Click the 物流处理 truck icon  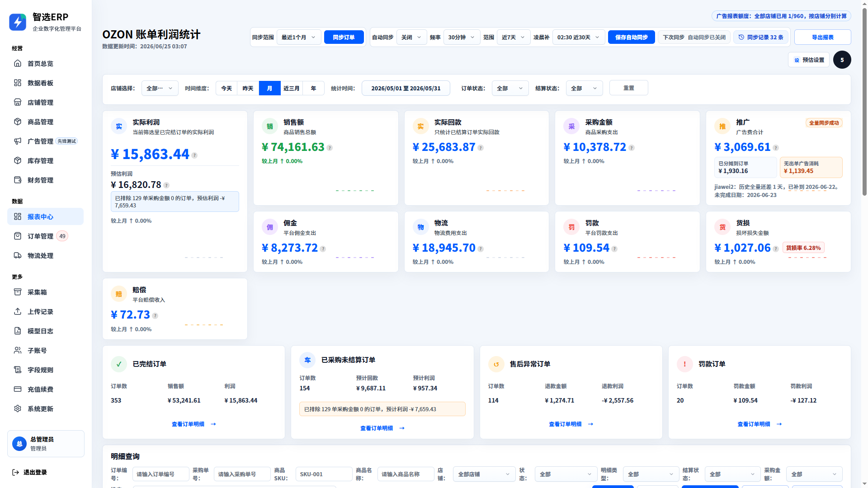click(18, 255)
